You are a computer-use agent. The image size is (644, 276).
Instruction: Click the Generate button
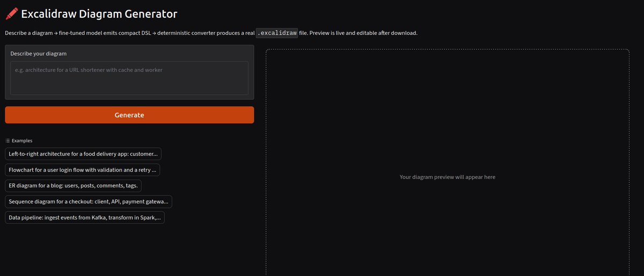point(129,115)
